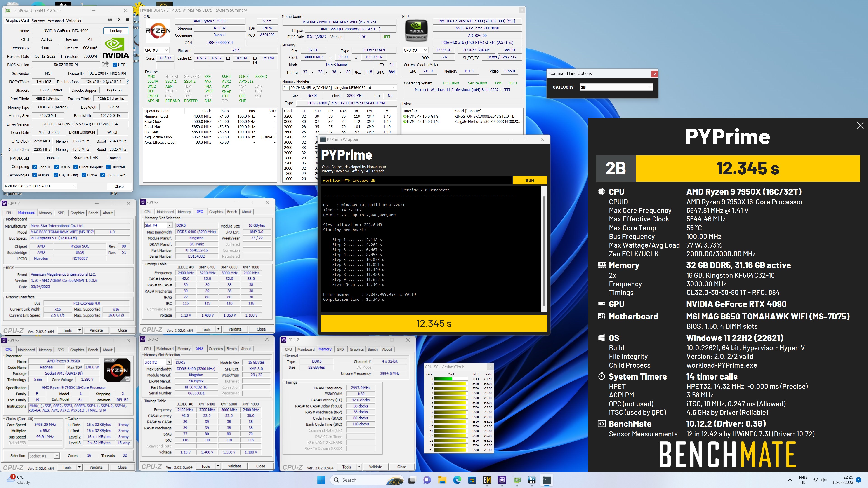Open Task View from the taskbar
Image resolution: width=868 pixels, height=488 pixels.
[x=412, y=480]
